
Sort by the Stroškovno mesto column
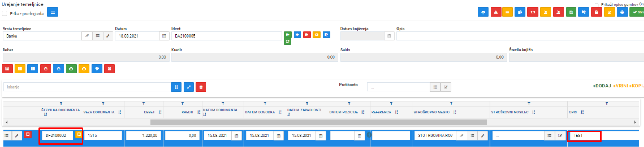click(454, 112)
